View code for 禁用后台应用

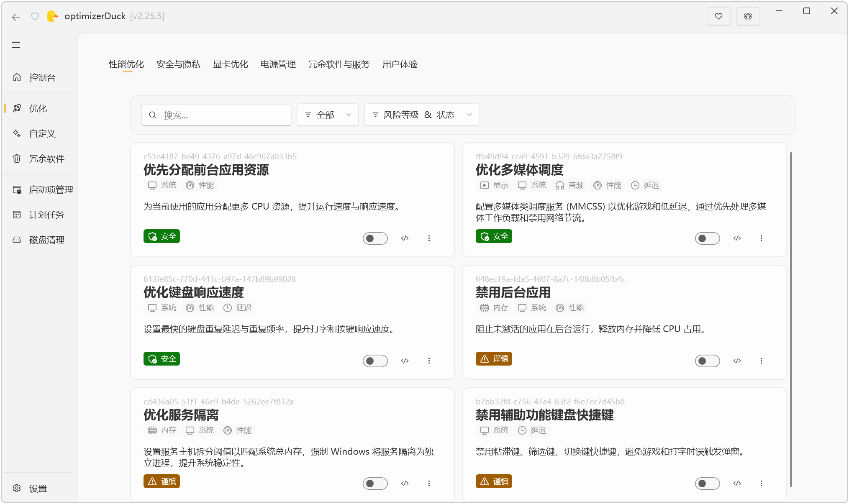737,361
